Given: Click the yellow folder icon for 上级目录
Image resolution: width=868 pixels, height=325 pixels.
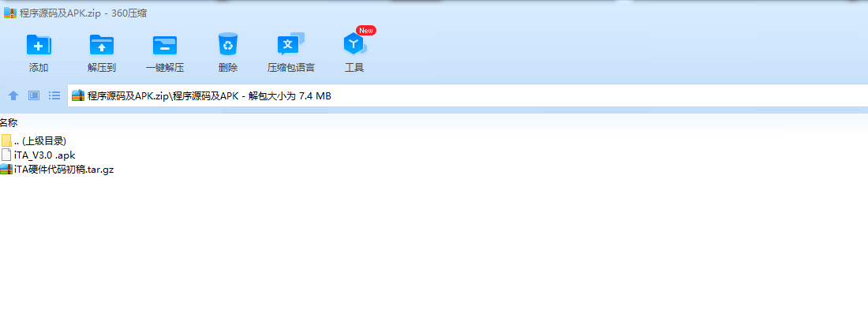Looking at the screenshot, I should pyautogui.click(x=6, y=140).
